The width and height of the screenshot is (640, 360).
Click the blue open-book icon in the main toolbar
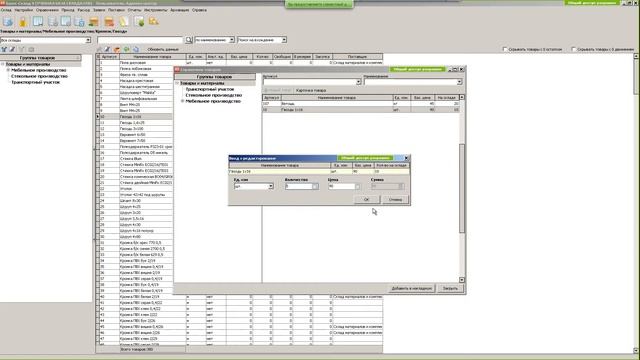click(38, 22)
